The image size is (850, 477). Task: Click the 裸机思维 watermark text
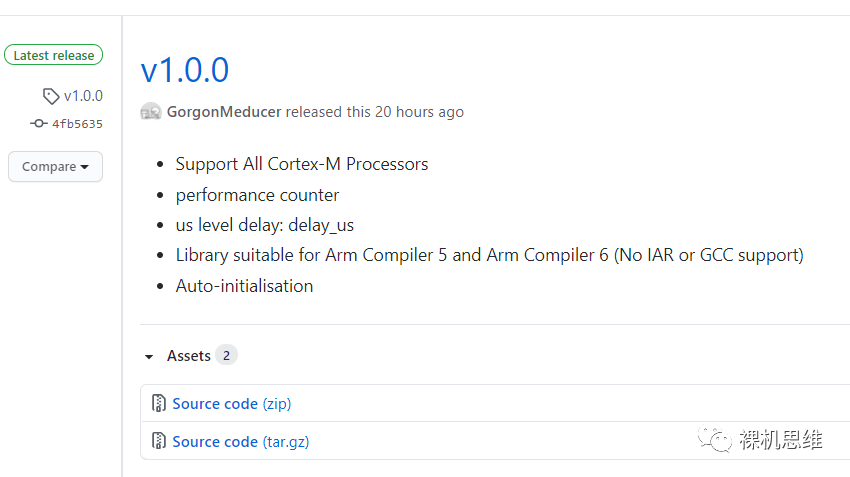781,439
